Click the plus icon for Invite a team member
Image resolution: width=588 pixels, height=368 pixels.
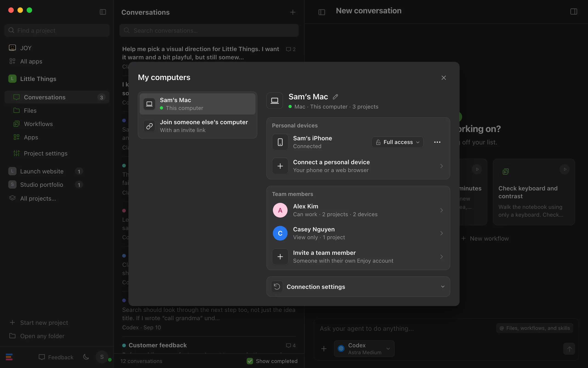pyautogui.click(x=280, y=256)
